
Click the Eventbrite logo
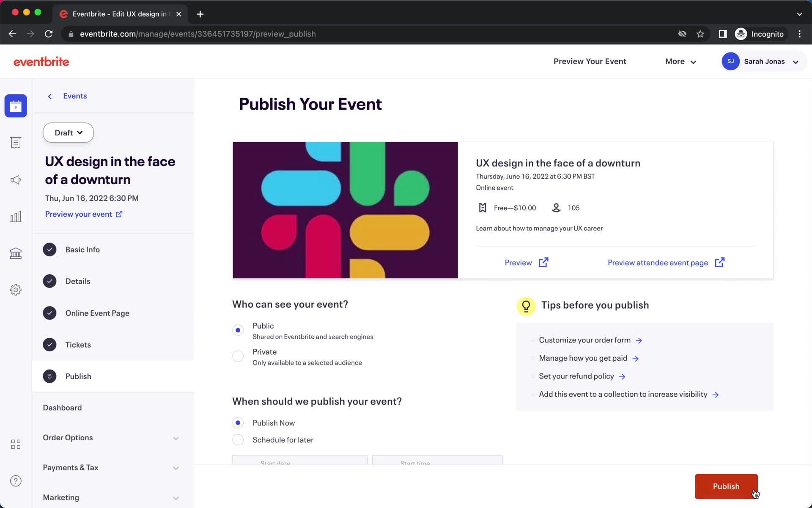(x=41, y=62)
